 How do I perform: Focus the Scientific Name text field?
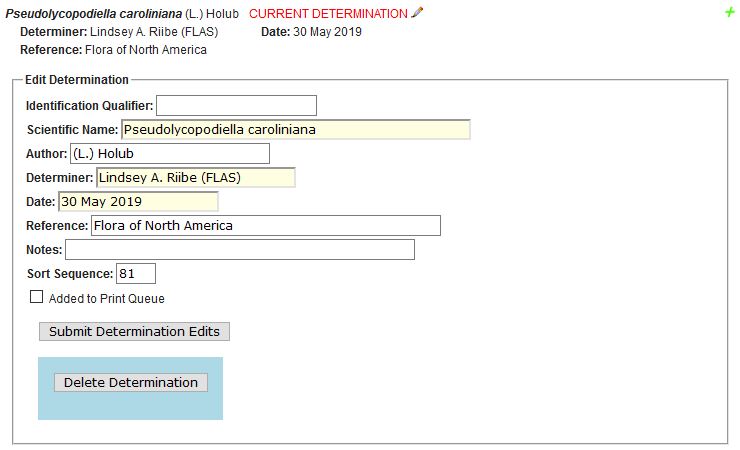click(295, 130)
